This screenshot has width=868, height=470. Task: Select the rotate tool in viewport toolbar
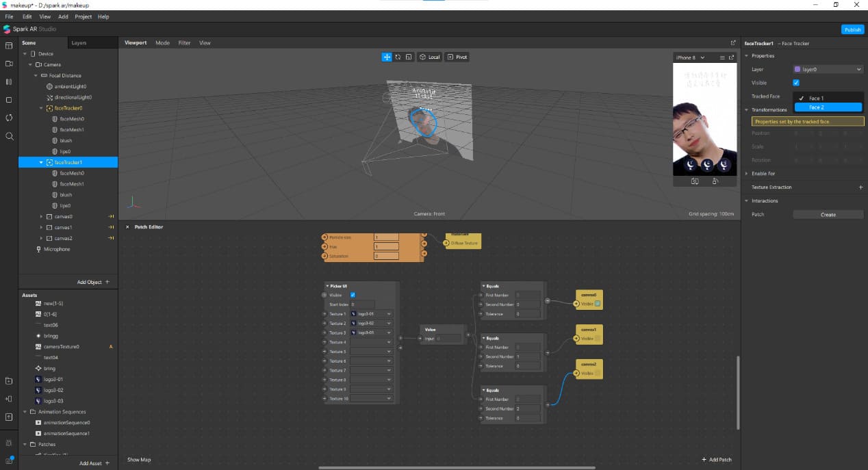398,57
